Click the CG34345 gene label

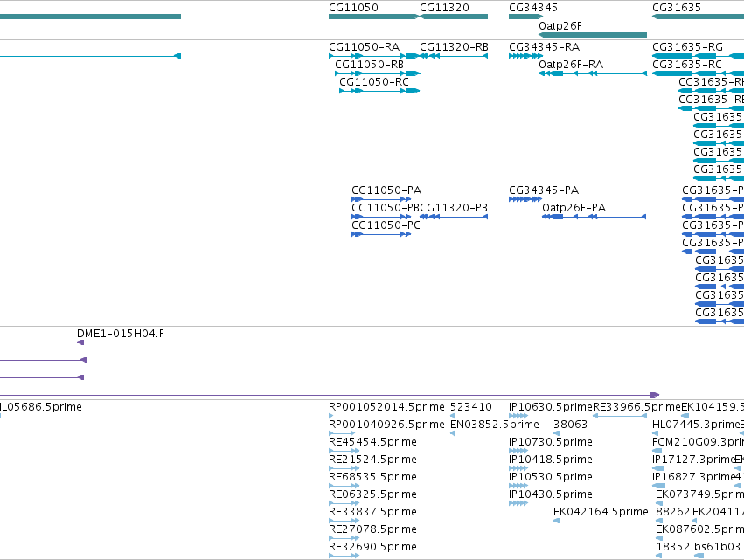pyautogui.click(x=532, y=8)
